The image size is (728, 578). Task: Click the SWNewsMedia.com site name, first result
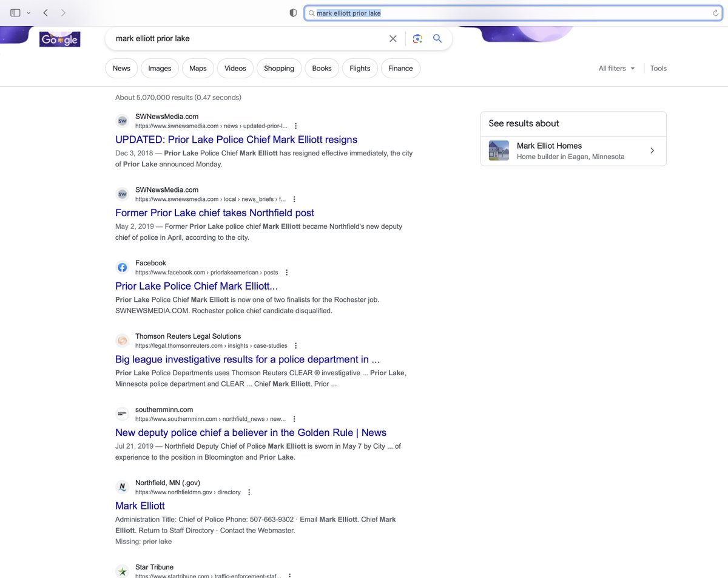click(x=167, y=117)
